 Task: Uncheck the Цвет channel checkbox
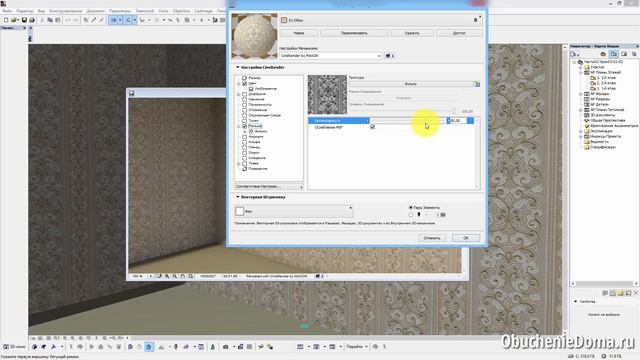[244, 83]
